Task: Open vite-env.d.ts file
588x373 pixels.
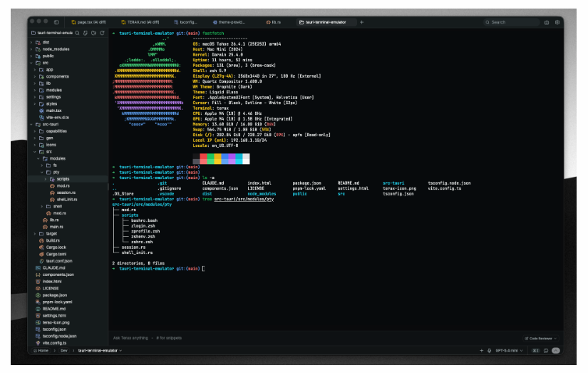Action: click(x=54, y=118)
